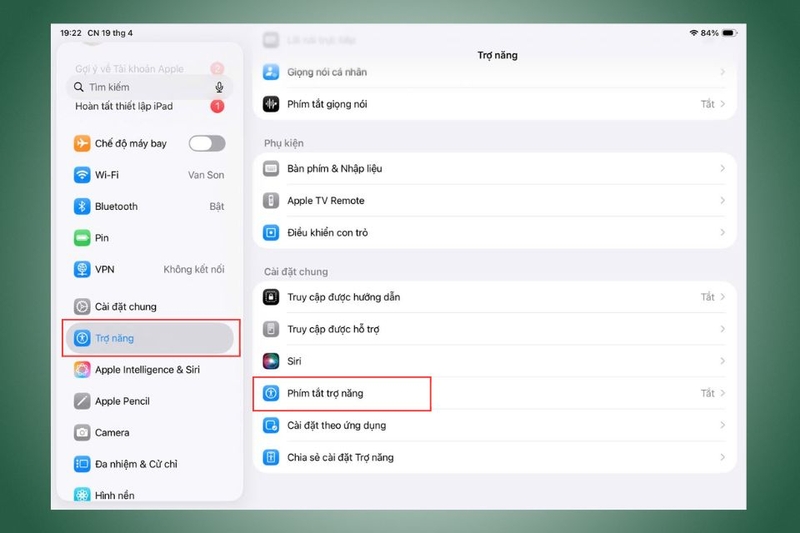
Task: Click the Trợ năng accessibility icon in sidebar
Action: 82,338
